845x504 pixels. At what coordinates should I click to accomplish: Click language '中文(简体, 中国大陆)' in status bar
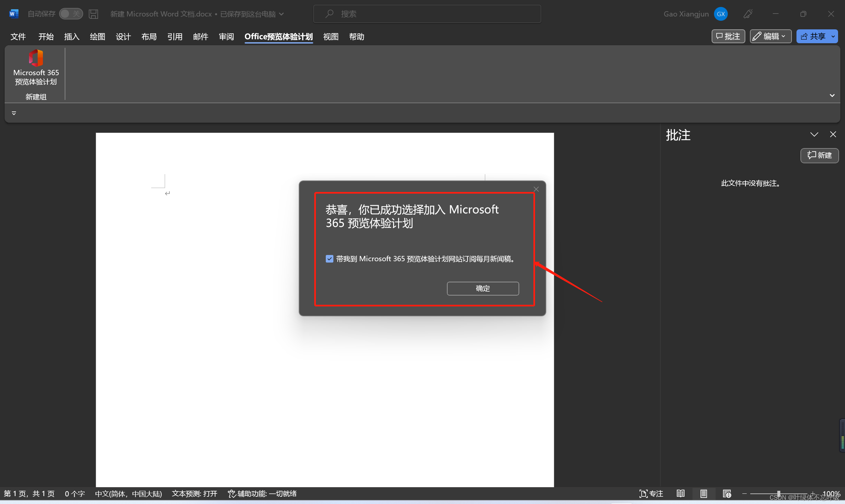click(128, 493)
